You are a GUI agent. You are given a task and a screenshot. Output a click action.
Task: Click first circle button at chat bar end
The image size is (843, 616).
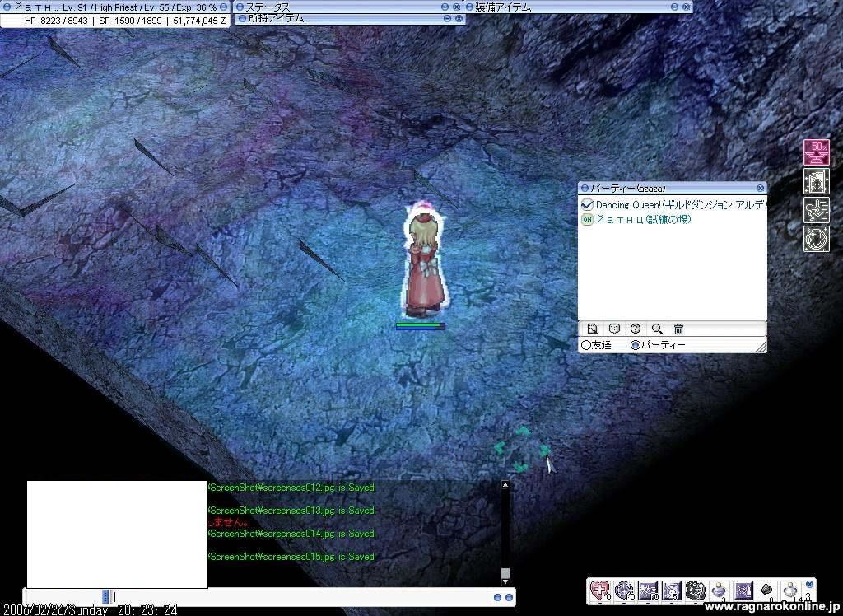pyautogui.click(x=497, y=597)
